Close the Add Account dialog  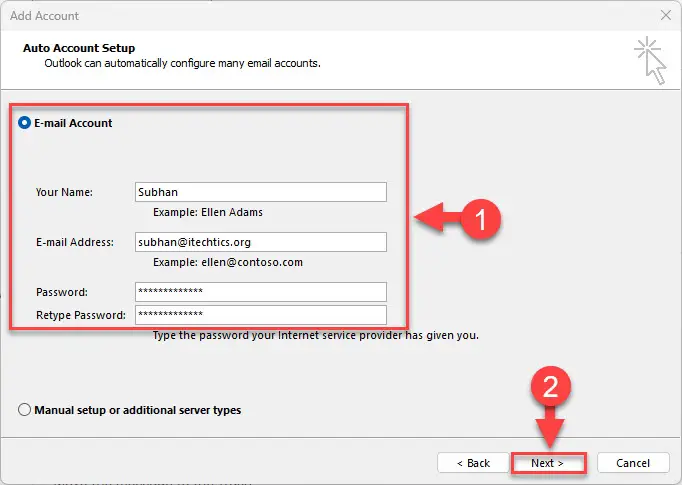pos(665,15)
